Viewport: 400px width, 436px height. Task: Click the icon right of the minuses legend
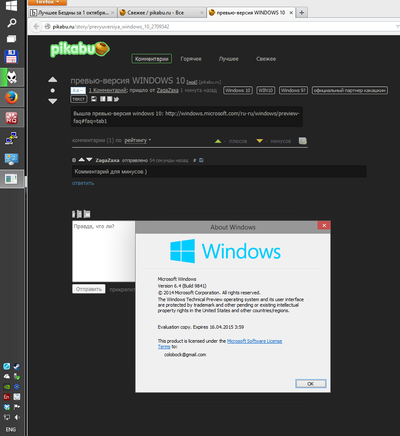point(303,141)
